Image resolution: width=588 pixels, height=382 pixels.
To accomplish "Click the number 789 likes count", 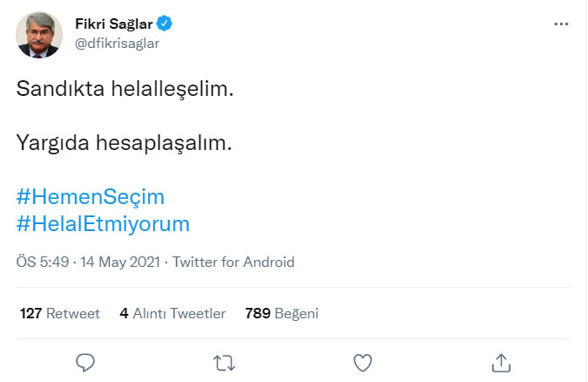I will [x=258, y=313].
